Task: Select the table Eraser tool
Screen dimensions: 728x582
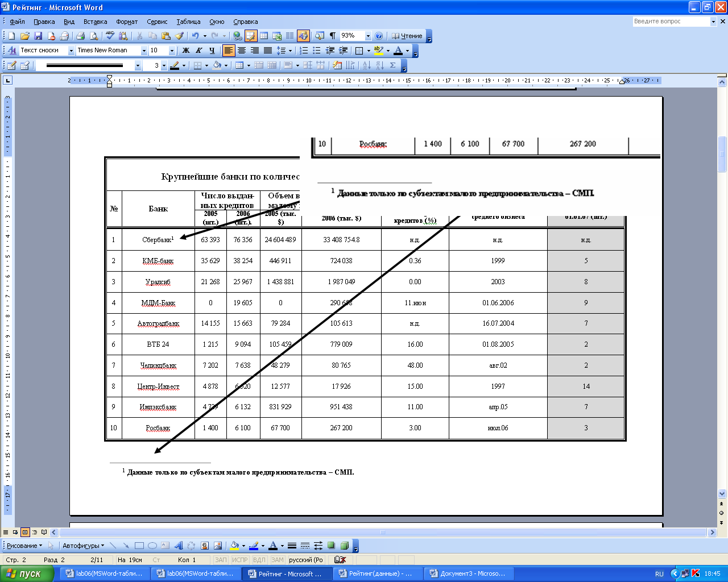Action: (24, 65)
